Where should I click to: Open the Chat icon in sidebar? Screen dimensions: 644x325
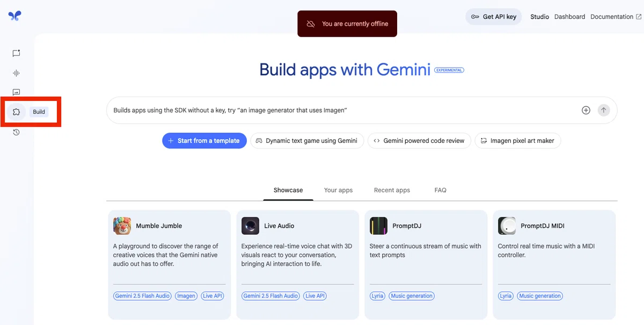tap(17, 53)
